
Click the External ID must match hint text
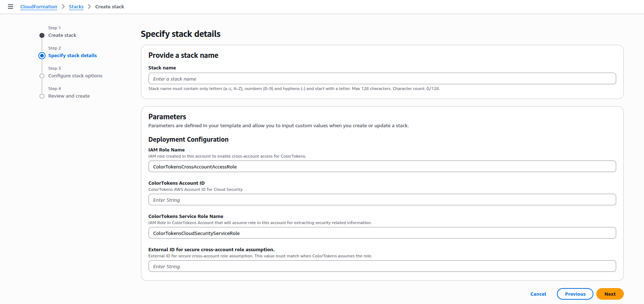pos(260,256)
